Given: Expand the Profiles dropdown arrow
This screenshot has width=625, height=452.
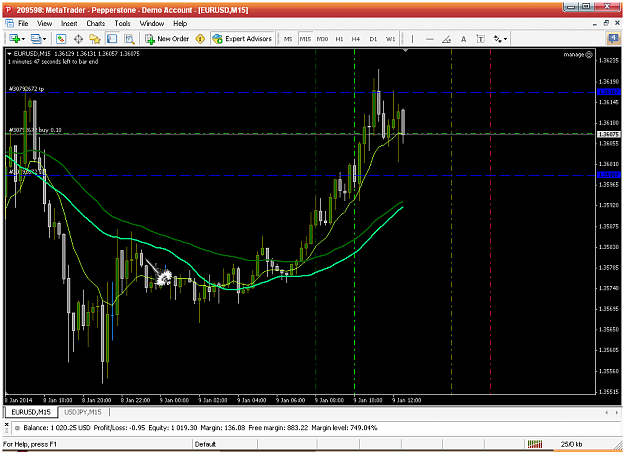Looking at the screenshot, I should [x=45, y=39].
